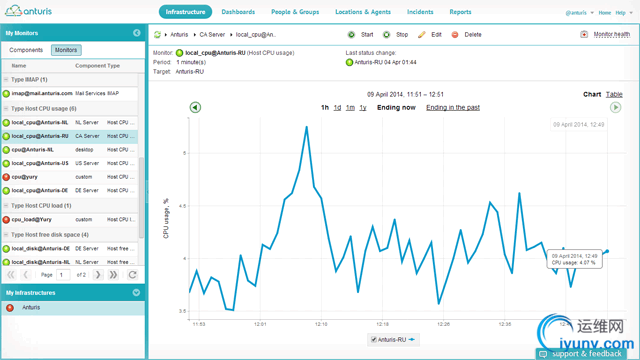Sort by Component Type column header
Image resolution: width=640 pixels, height=360 pixels.
97,66
